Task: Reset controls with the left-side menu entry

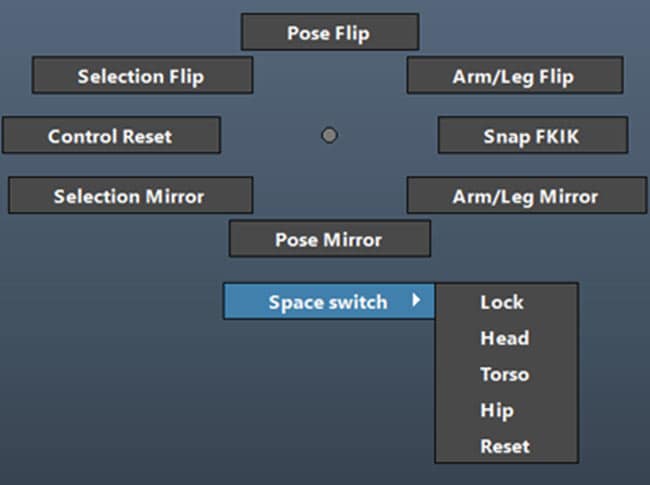Action: tap(110, 136)
